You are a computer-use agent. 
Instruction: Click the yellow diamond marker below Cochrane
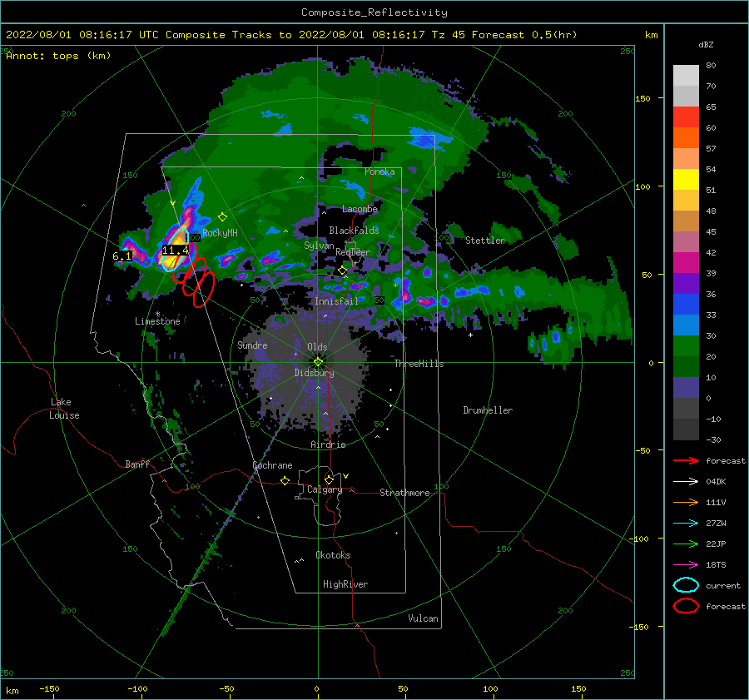point(285,480)
